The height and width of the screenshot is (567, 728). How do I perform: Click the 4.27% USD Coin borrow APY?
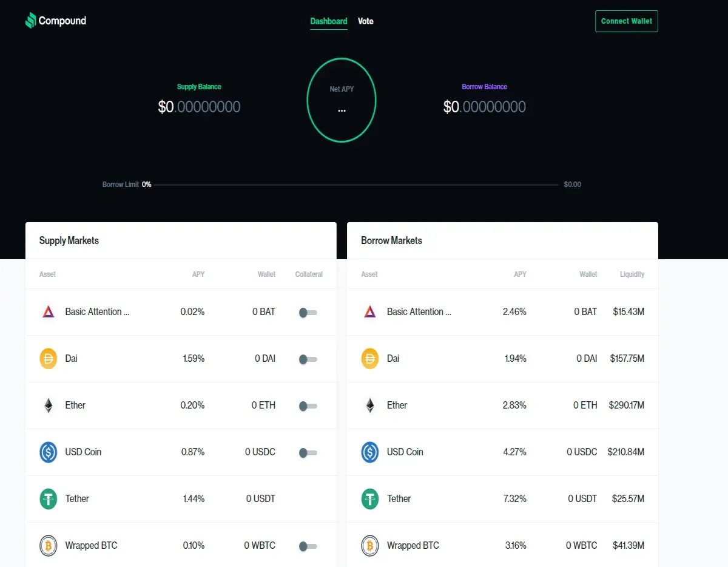coord(514,452)
